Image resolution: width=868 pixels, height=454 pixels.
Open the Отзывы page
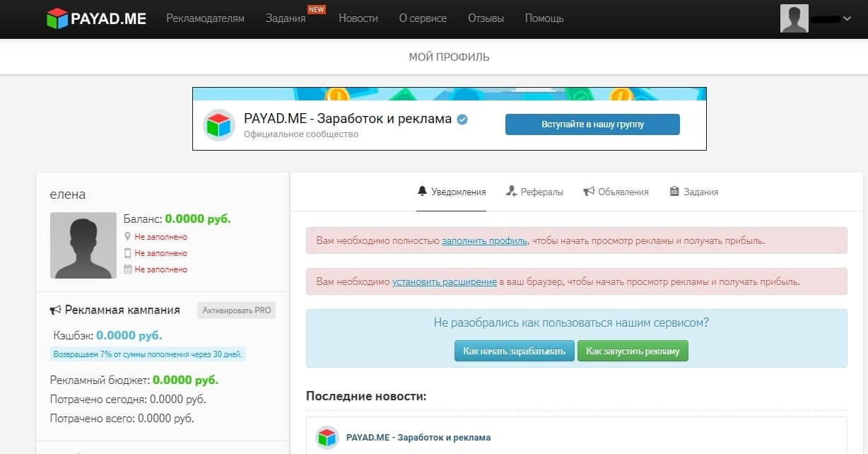click(486, 18)
